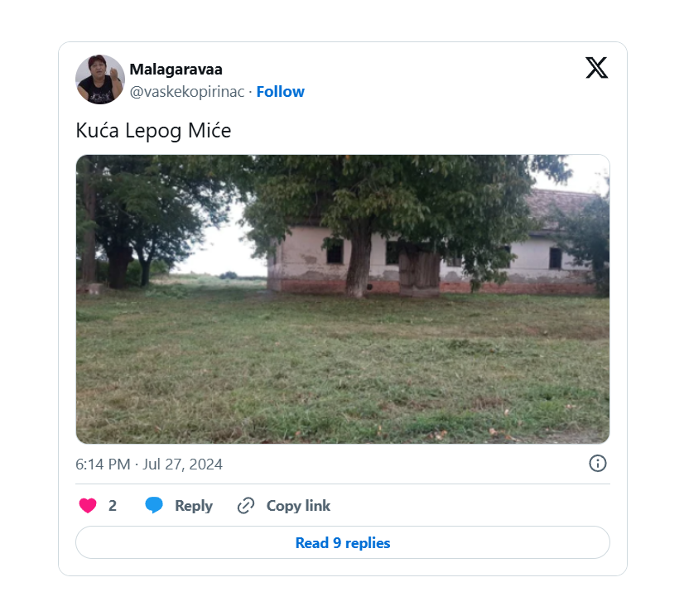Open the @vaskekopirinac handle link
Viewport: 684px width, 616px height.
pyautogui.click(x=187, y=92)
